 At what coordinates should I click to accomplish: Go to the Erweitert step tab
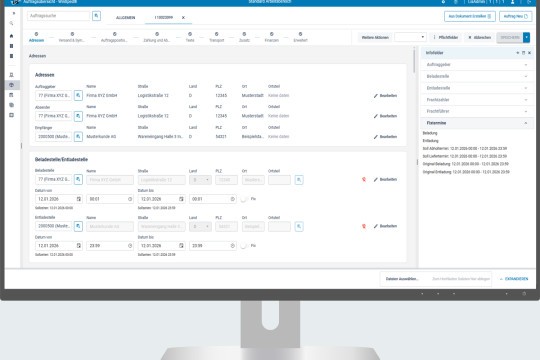tap(300, 37)
